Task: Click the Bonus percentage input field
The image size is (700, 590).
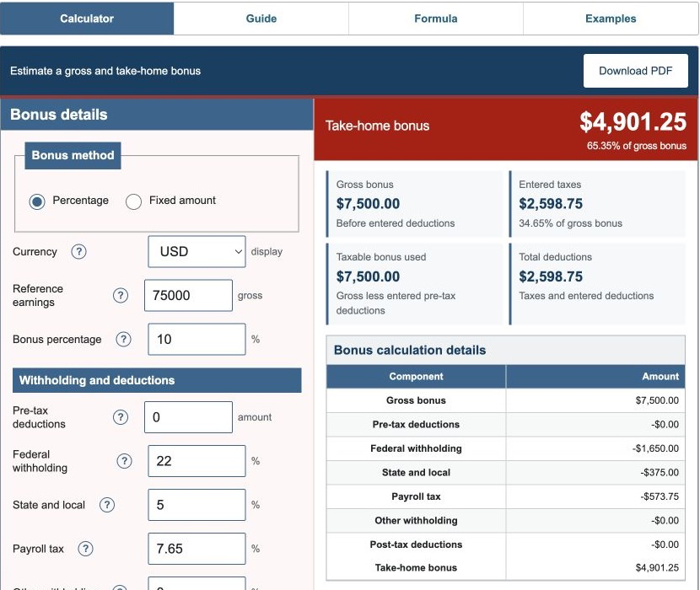Action: tap(197, 339)
